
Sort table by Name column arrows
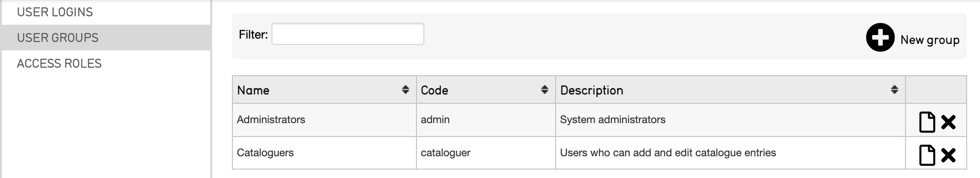(x=405, y=89)
